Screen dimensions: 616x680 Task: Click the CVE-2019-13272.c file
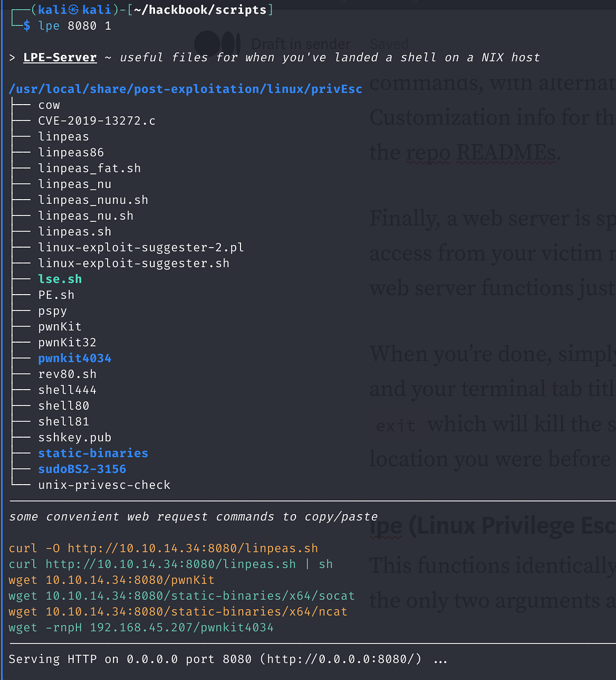click(x=97, y=121)
